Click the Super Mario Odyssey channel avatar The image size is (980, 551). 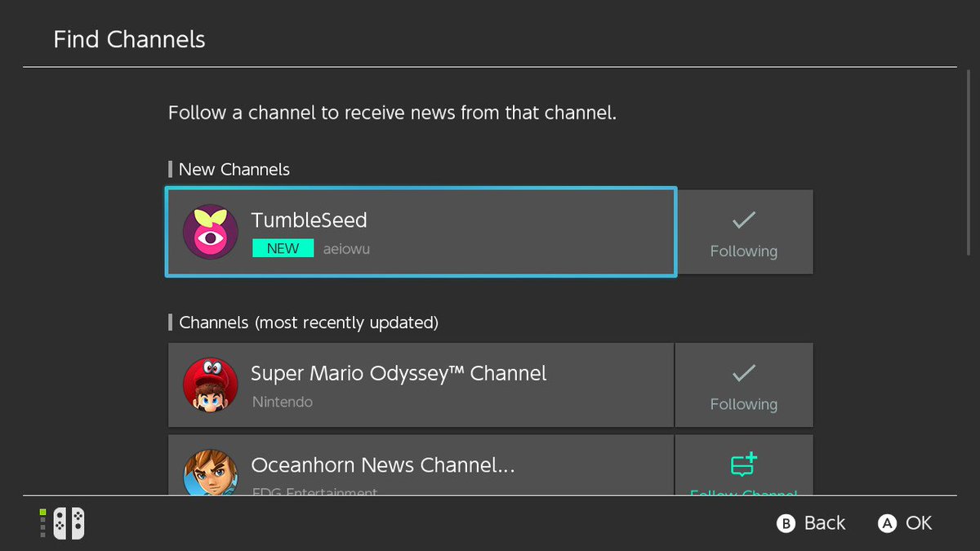(x=211, y=385)
